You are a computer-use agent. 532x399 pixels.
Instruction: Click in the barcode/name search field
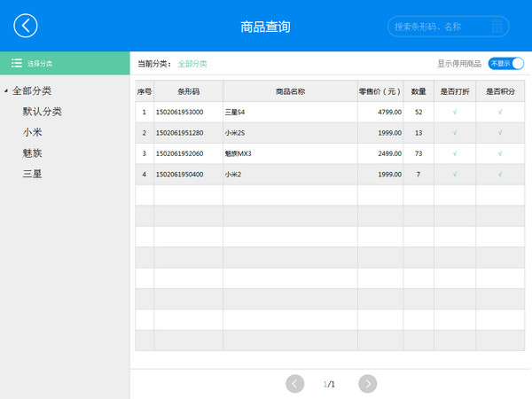tap(448, 27)
